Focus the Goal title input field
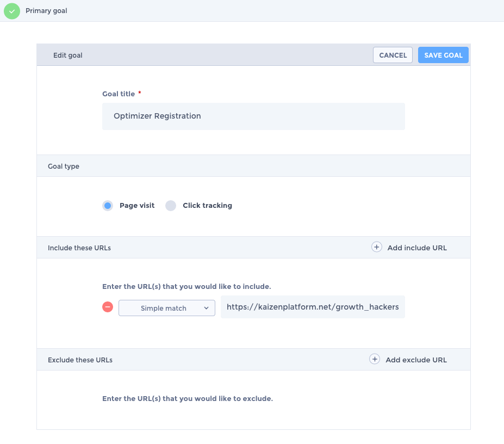The image size is (504, 444). (x=253, y=116)
